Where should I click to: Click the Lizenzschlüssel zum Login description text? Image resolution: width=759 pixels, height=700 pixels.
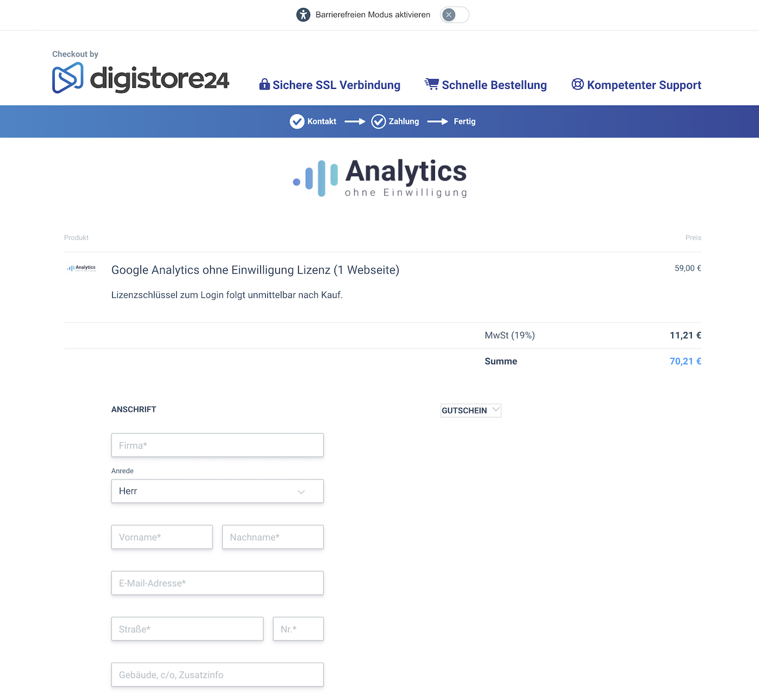click(x=227, y=295)
